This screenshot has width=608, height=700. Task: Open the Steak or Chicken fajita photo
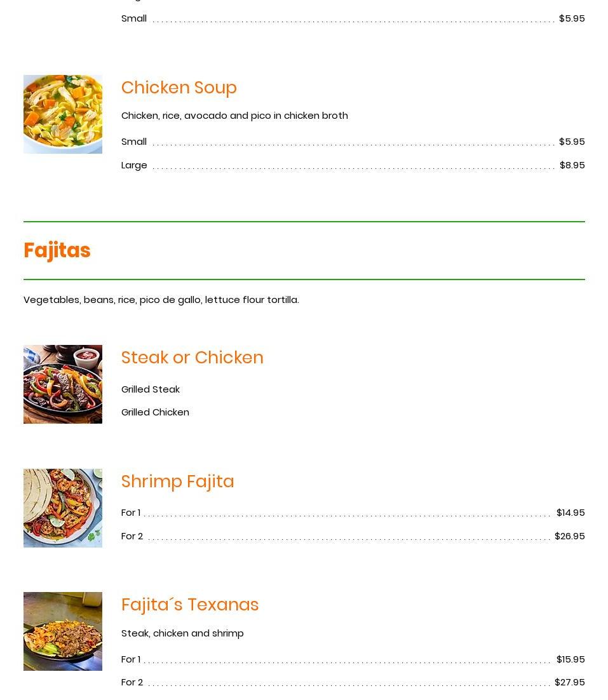click(x=62, y=384)
